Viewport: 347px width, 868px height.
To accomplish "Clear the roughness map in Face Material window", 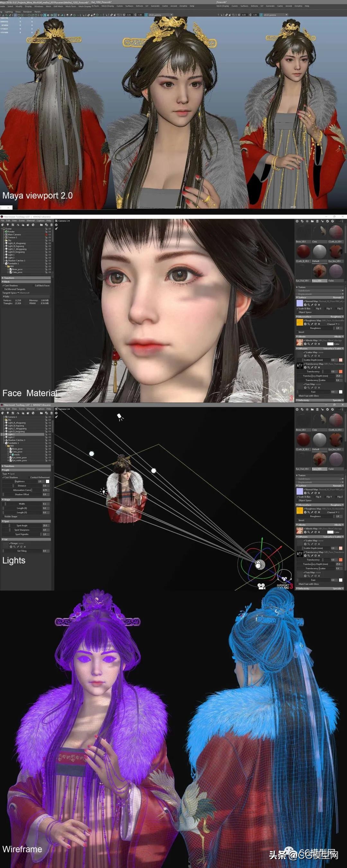I will [319, 324].
